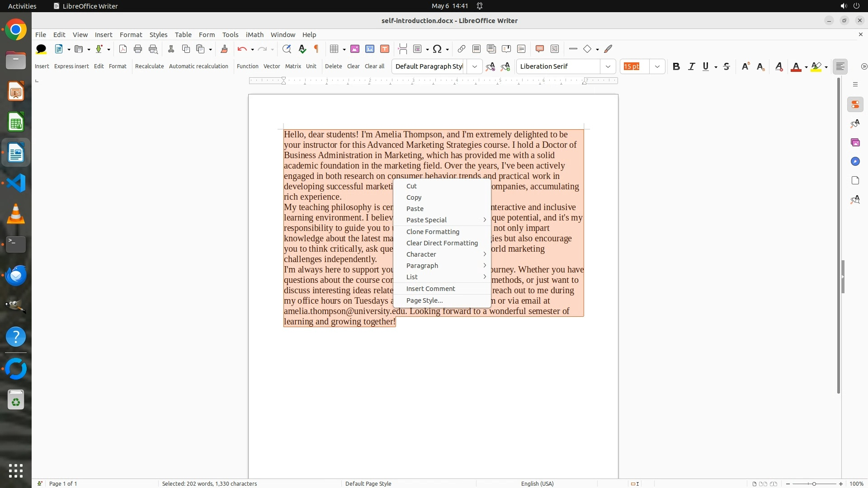Click the Insert Page Break icon

[x=402, y=49]
